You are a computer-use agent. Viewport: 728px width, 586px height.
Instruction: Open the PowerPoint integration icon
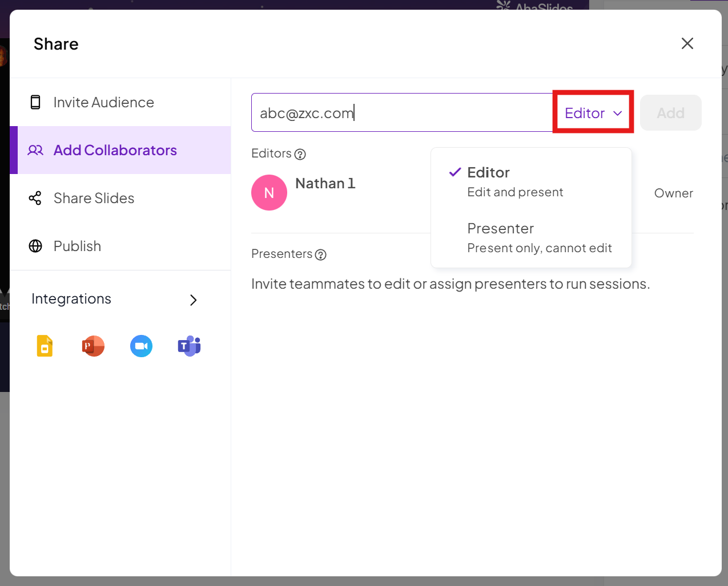[x=93, y=346]
